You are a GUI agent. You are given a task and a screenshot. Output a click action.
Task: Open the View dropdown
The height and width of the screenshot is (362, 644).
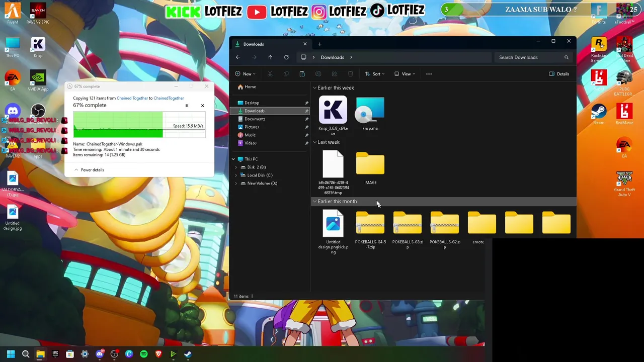pyautogui.click(x=405, y=74)
